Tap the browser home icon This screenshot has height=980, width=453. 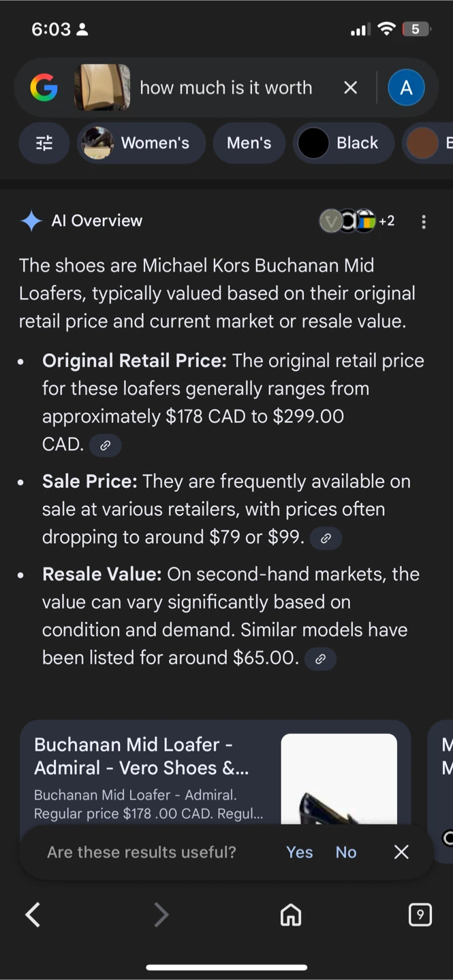[291, 915]
